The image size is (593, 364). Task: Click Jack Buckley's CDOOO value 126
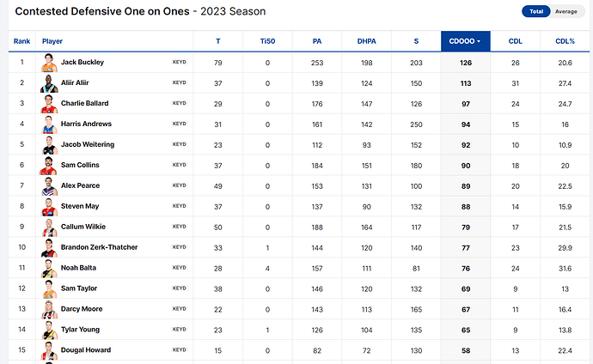pyautogui.click(x=466, y=63)
